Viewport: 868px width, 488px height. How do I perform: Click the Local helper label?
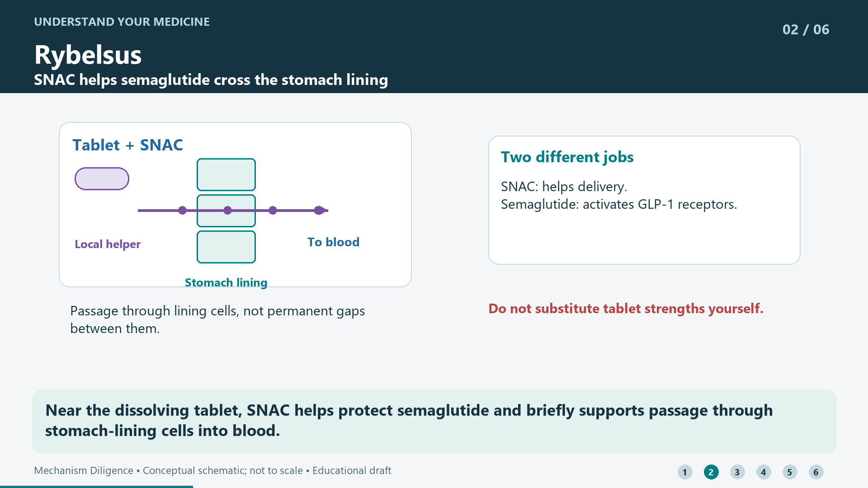(x=108, y=244)
